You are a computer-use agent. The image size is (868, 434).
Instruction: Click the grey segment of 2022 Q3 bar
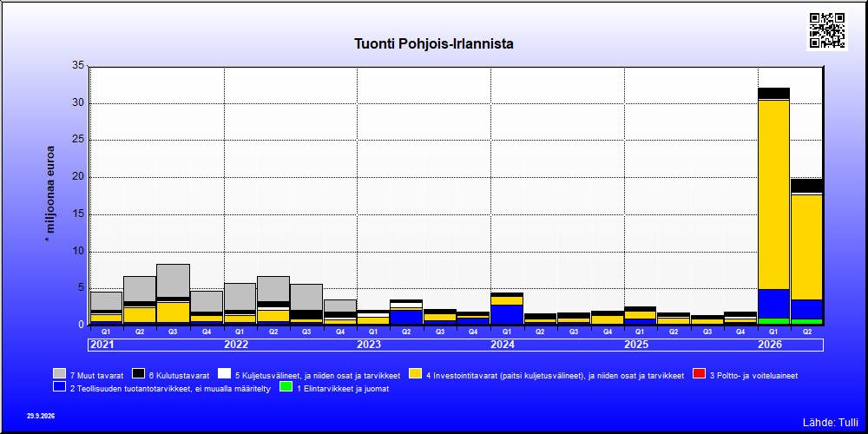click(306, 297)
